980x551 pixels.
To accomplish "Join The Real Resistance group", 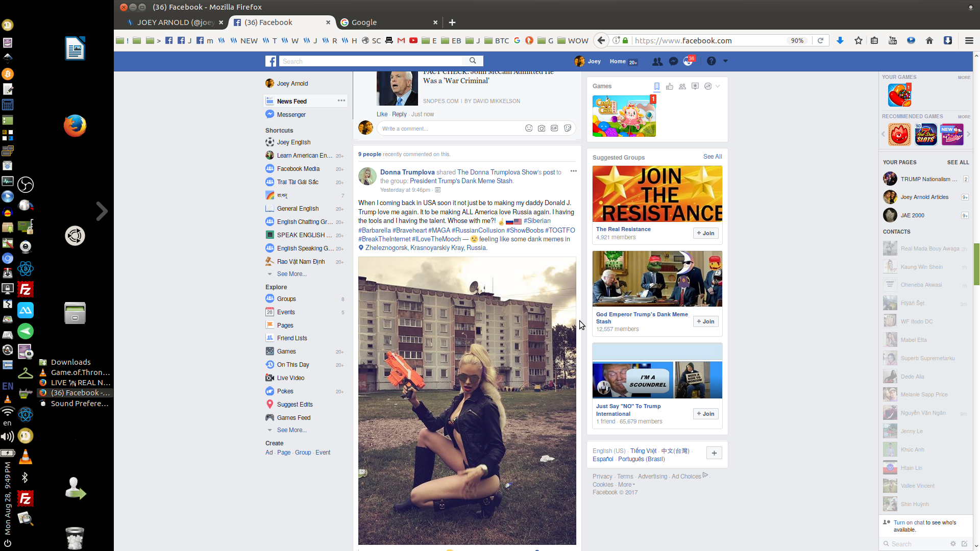I will coord(705,233).
